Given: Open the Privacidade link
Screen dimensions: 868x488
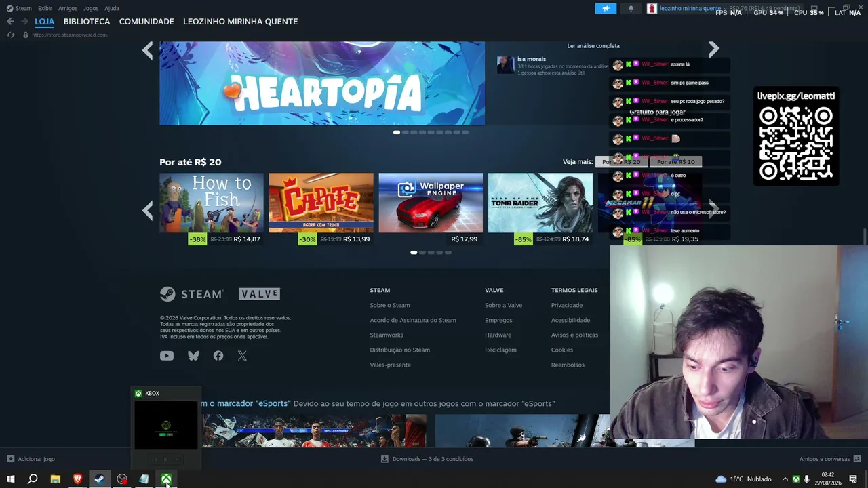Looking at the screenshot, I should click(567, 305).
